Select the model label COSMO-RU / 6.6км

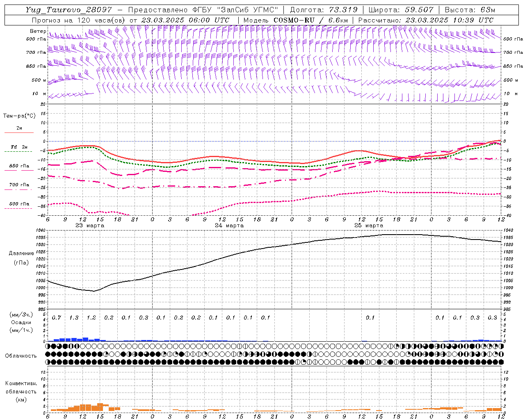coord(310,20)
